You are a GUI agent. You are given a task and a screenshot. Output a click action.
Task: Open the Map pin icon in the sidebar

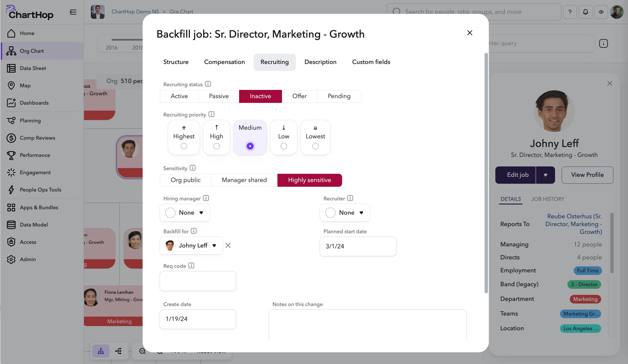point(11,85)
